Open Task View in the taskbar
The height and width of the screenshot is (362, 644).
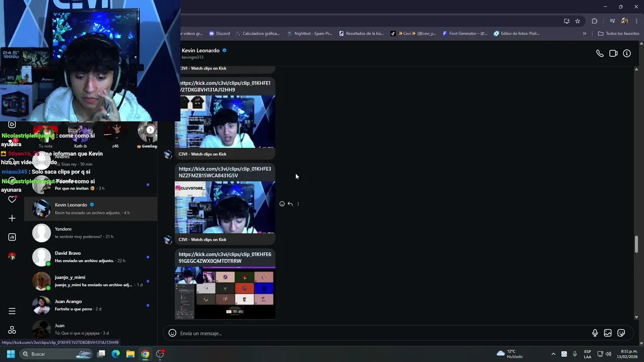[x=101, y=354]
